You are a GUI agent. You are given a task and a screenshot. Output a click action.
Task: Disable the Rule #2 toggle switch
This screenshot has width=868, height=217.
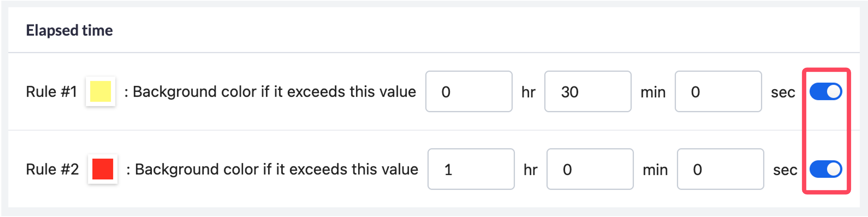826,169
